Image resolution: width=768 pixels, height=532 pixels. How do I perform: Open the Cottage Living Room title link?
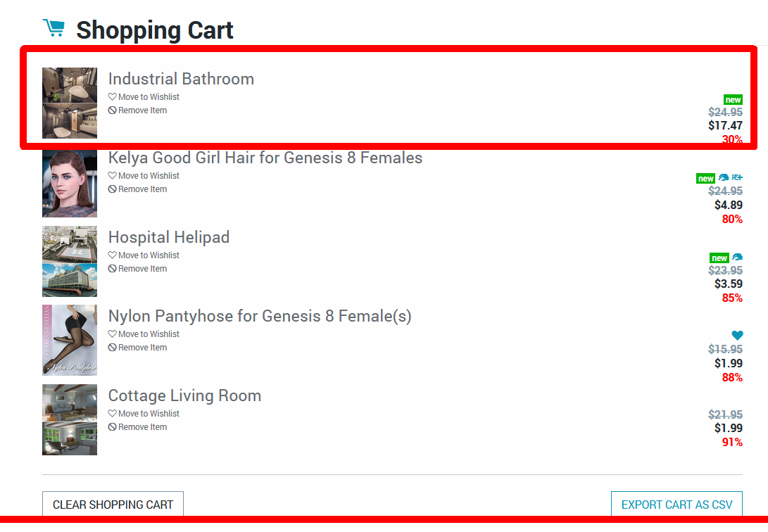pos(184,395)
